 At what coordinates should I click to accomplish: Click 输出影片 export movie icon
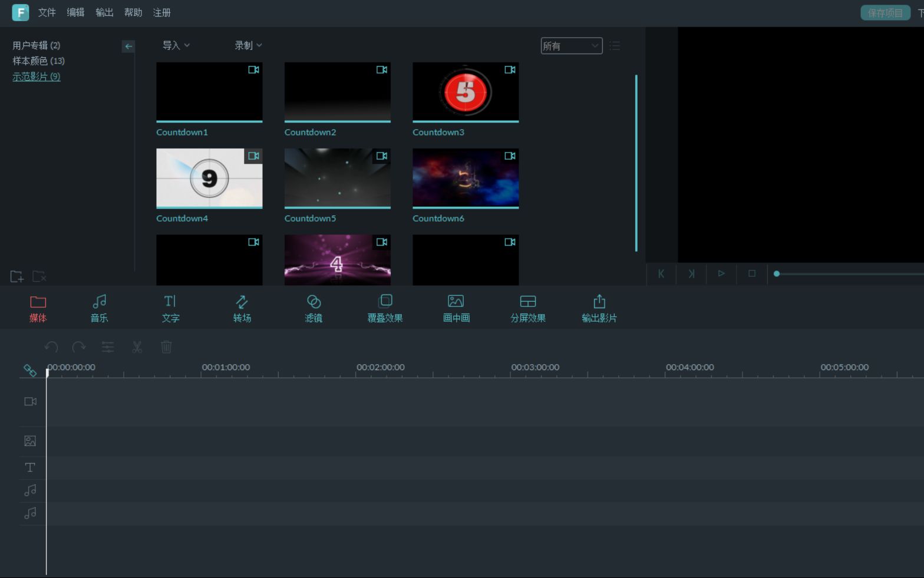[599, 302]
